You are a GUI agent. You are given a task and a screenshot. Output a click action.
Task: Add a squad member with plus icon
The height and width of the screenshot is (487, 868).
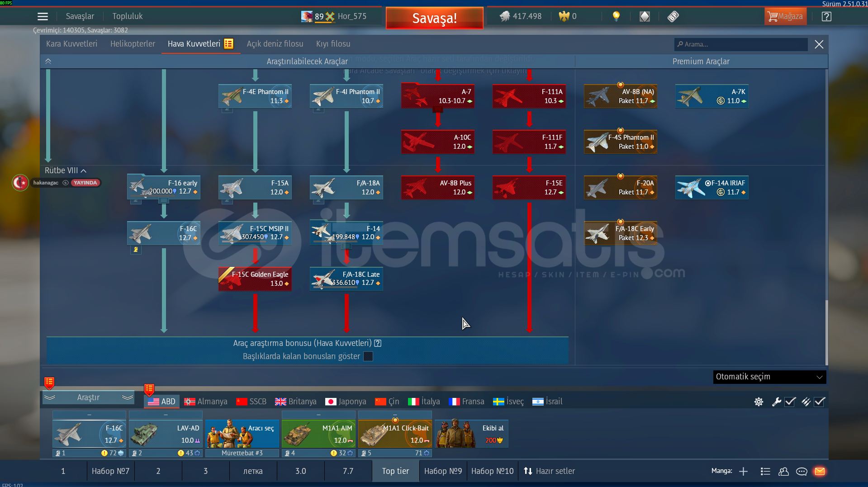pos(743,471)
